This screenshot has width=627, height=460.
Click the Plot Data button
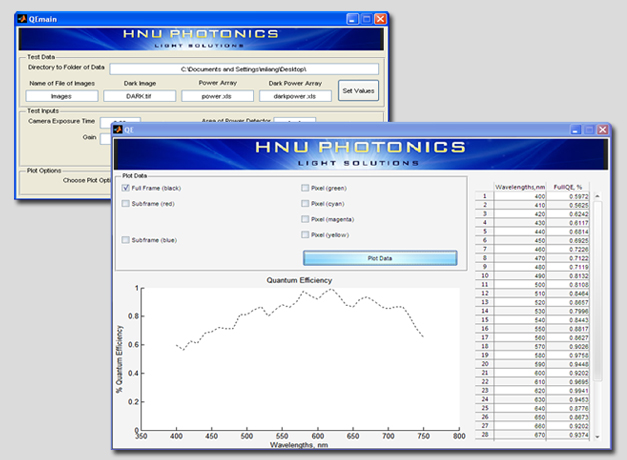pos(380,258)
